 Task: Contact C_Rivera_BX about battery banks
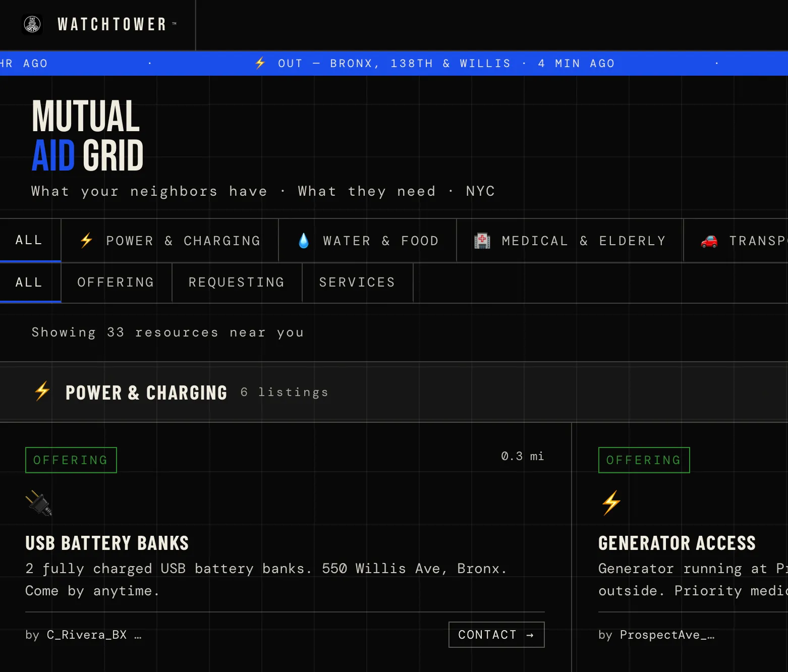point(496,635)
